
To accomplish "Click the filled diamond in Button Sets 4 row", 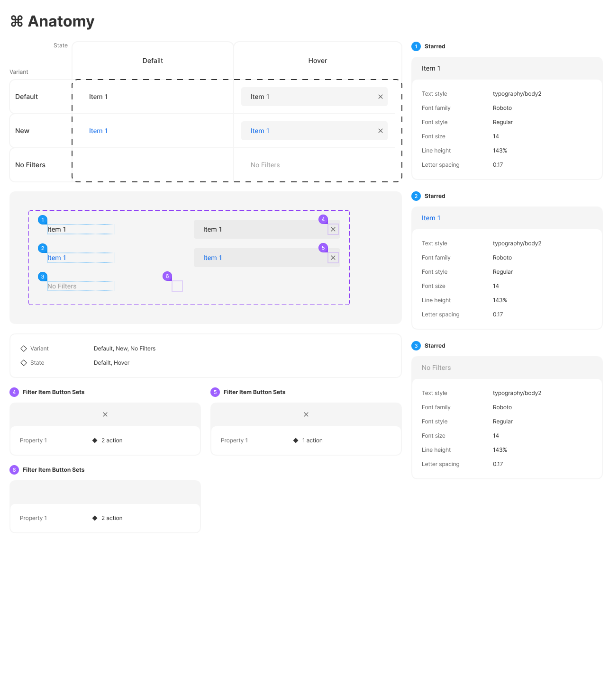I will [95, 440].
